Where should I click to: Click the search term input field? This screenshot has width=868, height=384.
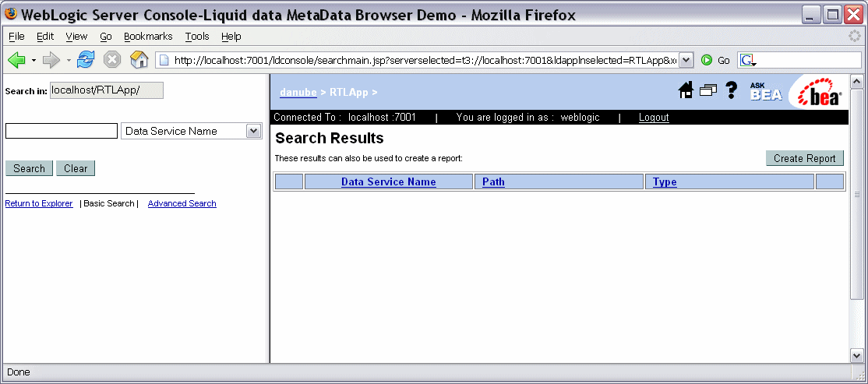tap(62, 131)
